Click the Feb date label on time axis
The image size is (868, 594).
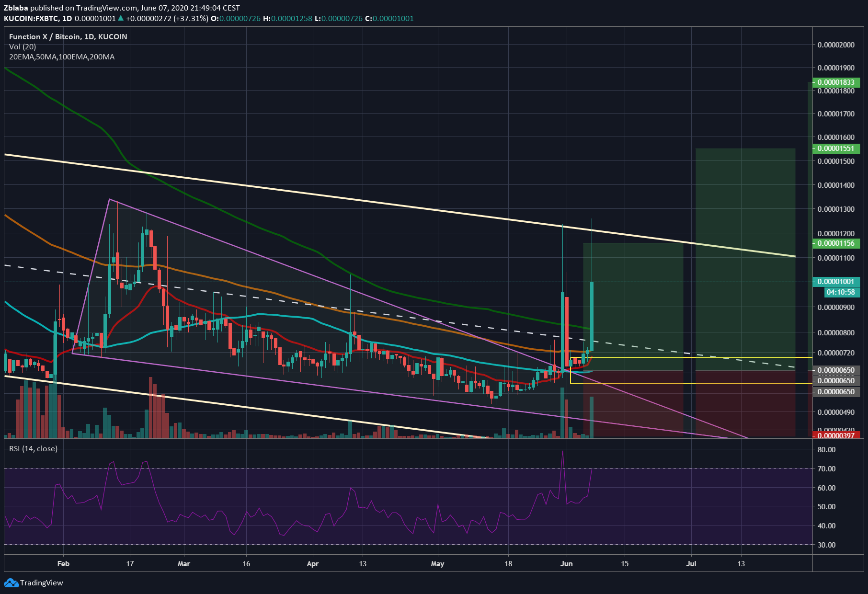(x=63, y=564)
